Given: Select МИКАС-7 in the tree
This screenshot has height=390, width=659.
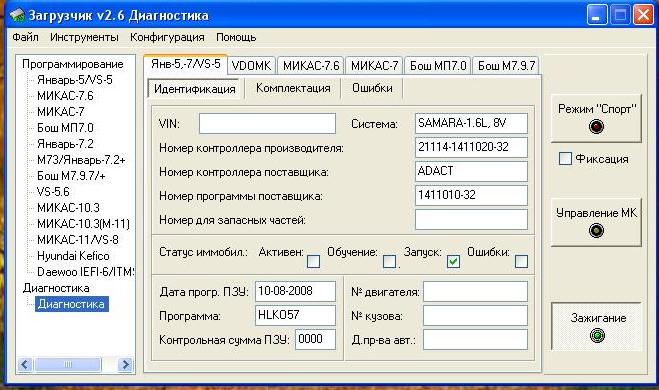Looking at the screenshot, I should tap(61, 112).
